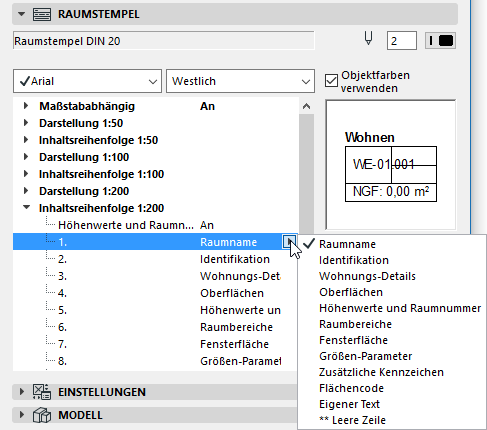
Task: Select row 4. Oberflächen
Action: [x=155, y=293]
